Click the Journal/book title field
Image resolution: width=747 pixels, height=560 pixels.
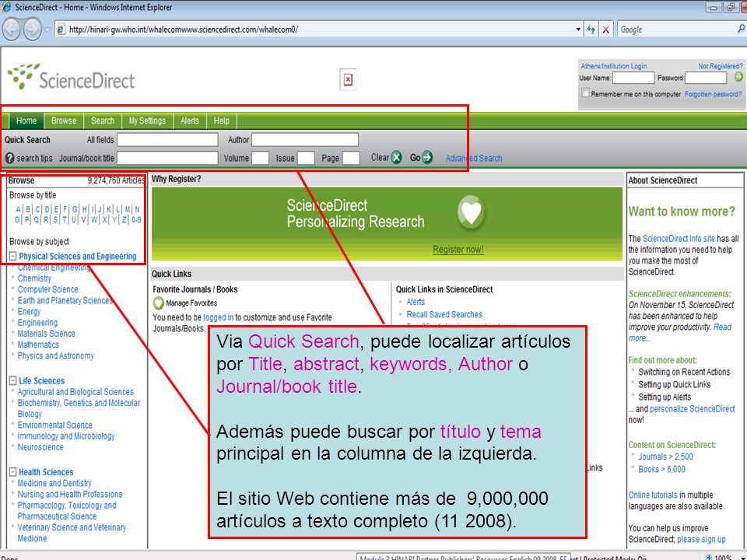tap(167, 158)
